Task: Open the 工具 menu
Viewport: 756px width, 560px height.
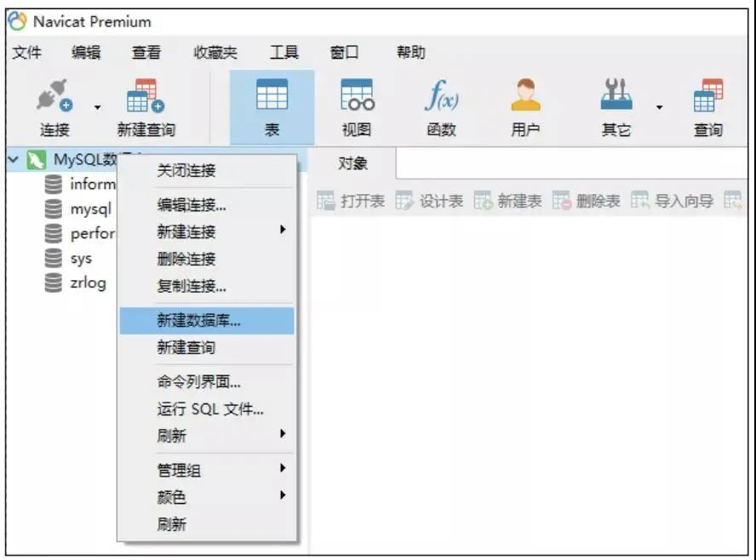Action: (x=284, y=52)
